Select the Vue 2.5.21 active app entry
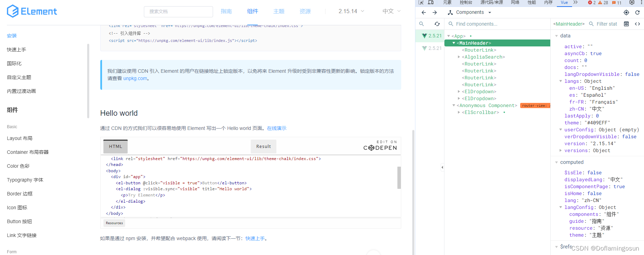The image size is (644, 255). tap(430, 36)
